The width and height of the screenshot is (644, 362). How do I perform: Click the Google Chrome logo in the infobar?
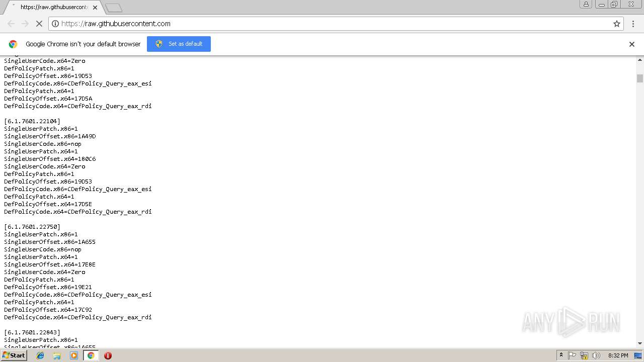click(x=13, y=44)
